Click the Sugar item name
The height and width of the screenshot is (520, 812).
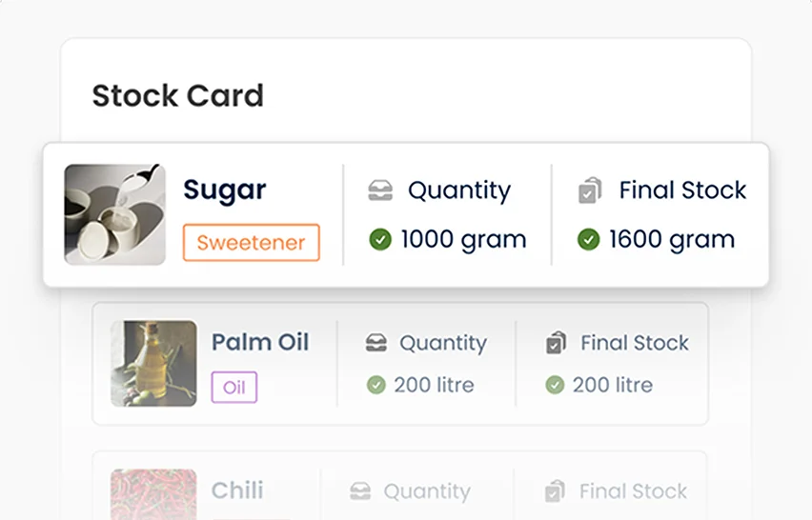pyautogui.click(x=225, y=190)
